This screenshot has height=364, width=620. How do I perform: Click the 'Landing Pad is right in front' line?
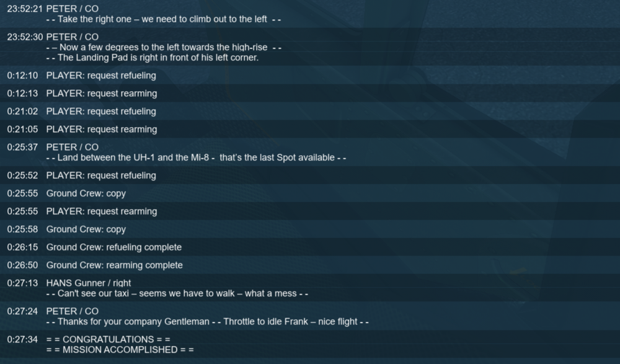click(153, 58)
